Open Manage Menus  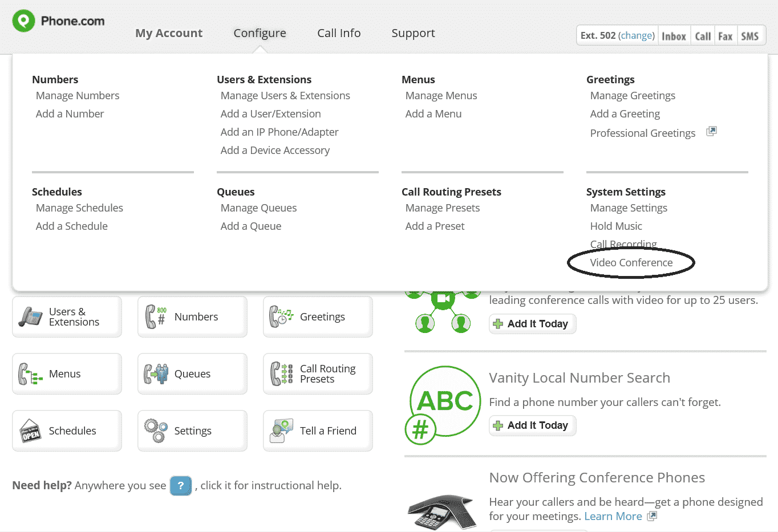(441, 96)
